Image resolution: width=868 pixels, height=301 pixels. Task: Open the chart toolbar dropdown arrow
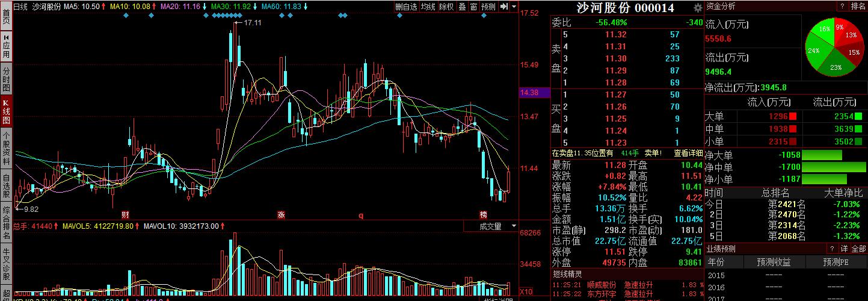click(x=514, y=7)
